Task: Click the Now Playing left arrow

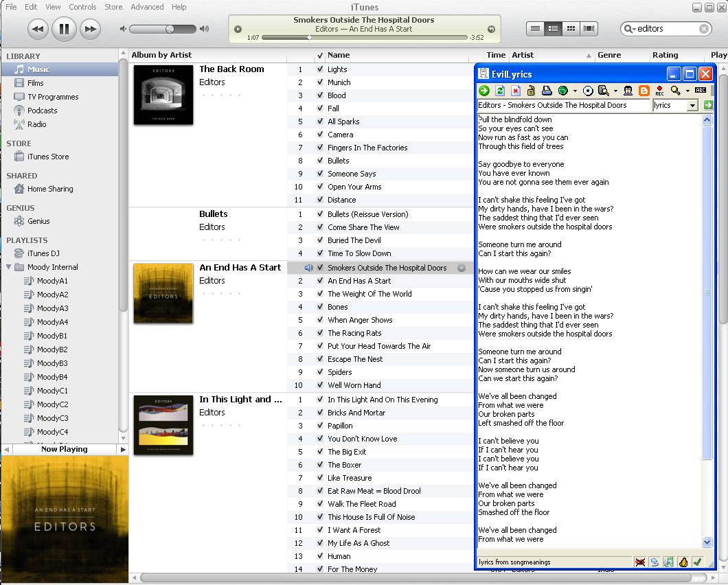Action: pyautogui.click(x=6, y=450)
